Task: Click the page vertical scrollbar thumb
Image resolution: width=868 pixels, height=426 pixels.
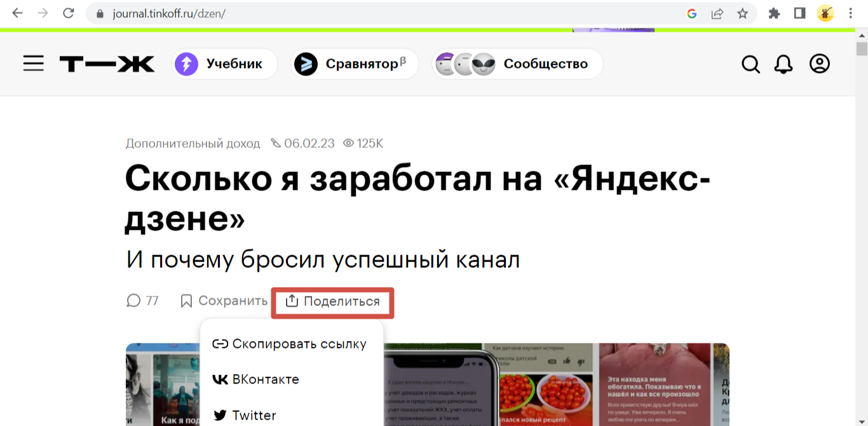Action: (x=862, y=49)
